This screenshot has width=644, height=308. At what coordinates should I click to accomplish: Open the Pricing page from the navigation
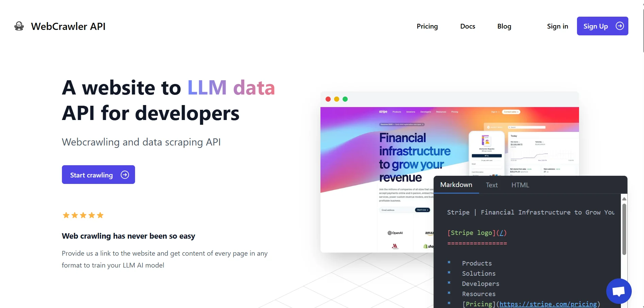pyautogui.click(x=427, y=26)
